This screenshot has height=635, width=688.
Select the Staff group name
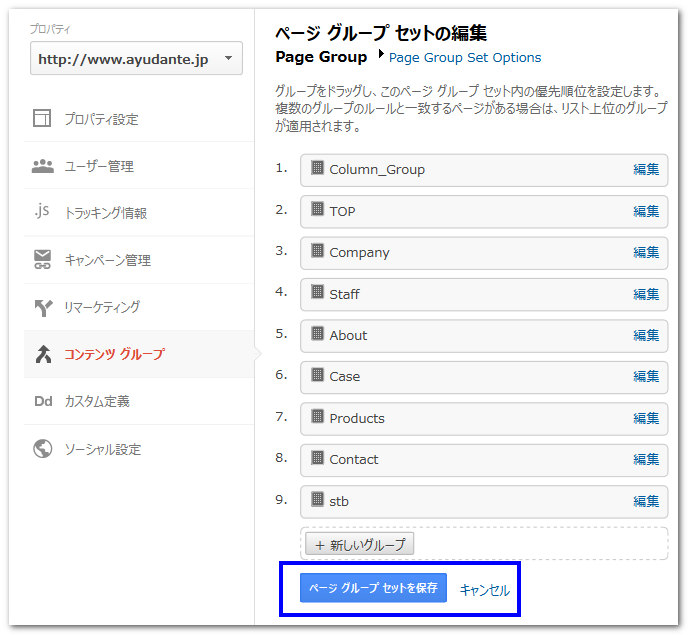[344, 294]
